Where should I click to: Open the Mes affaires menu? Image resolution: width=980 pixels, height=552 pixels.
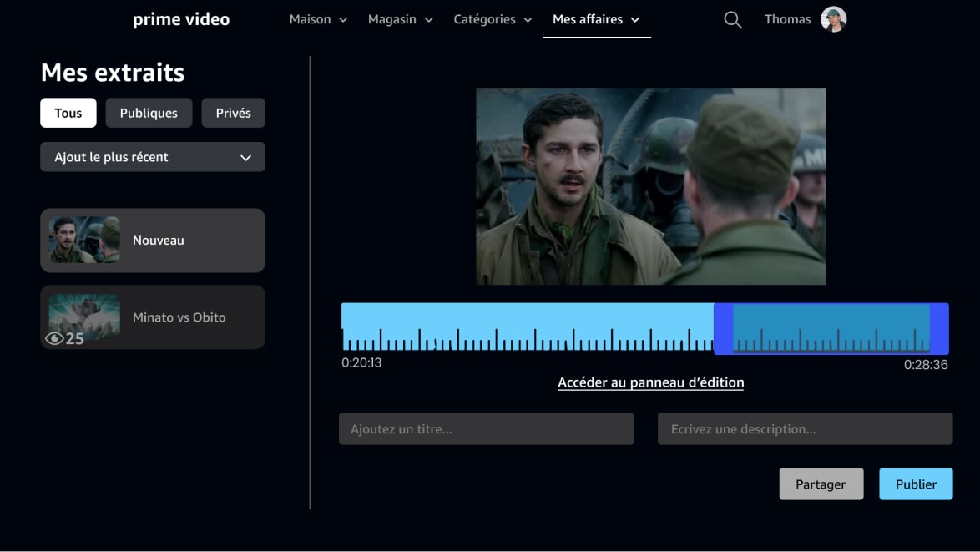[596, 19]
